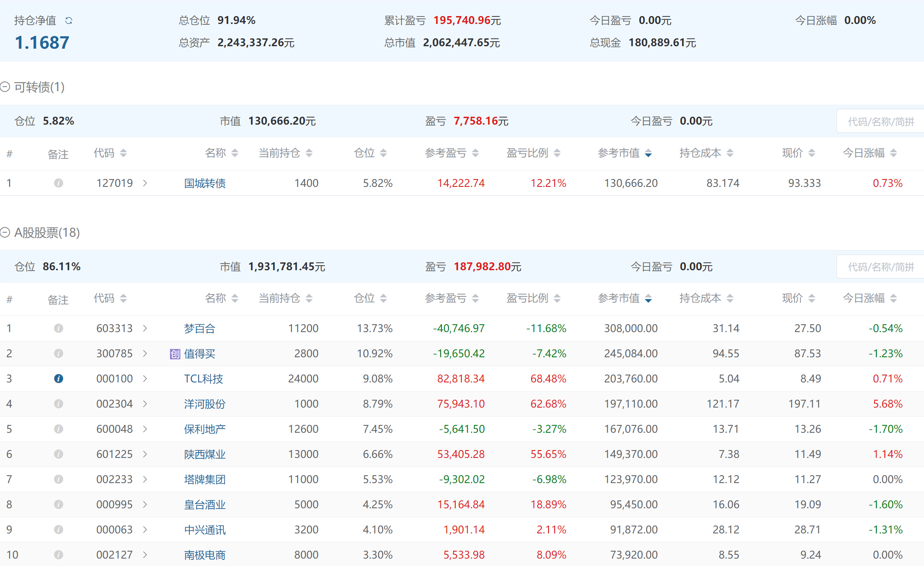Image resolution: width=924 pixels, height=566 pixels.
Task: Click the note icon for 国城转债
Action: click(x=59, y=183)
